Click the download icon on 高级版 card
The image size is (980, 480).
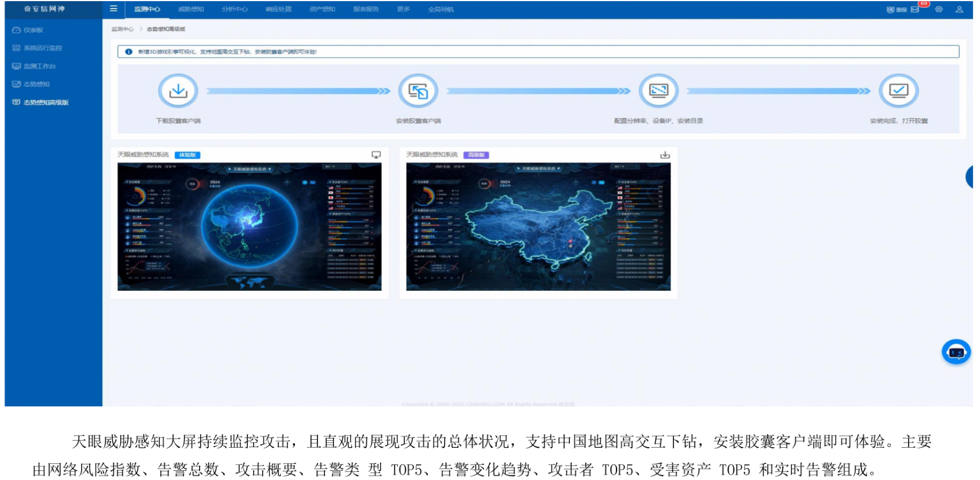(x=665, y=155)
